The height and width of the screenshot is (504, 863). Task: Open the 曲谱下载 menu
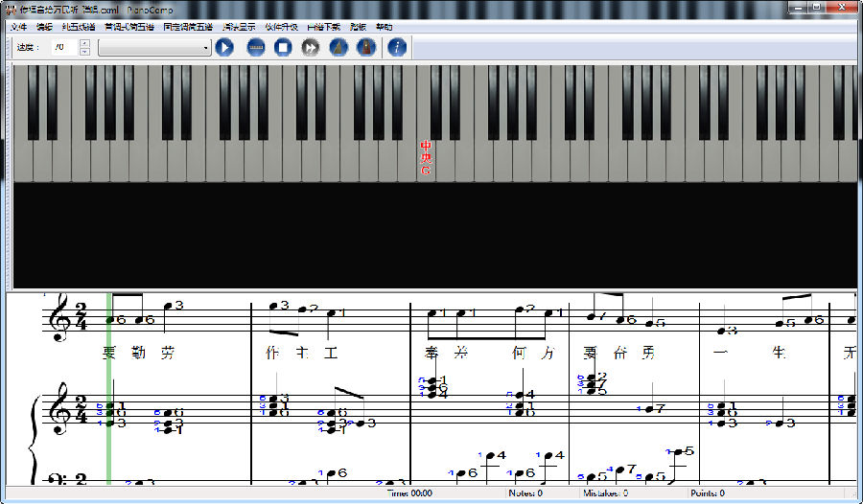point(324,27)
